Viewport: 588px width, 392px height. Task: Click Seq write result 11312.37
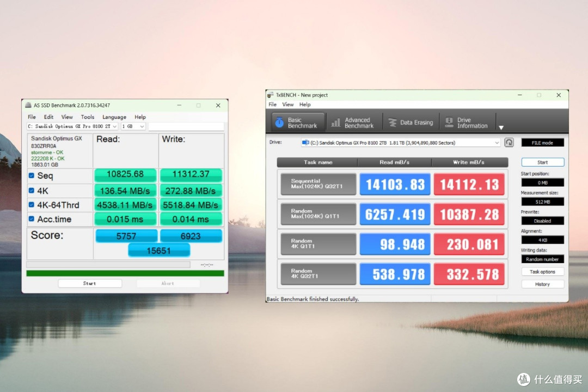pos(191,174)
